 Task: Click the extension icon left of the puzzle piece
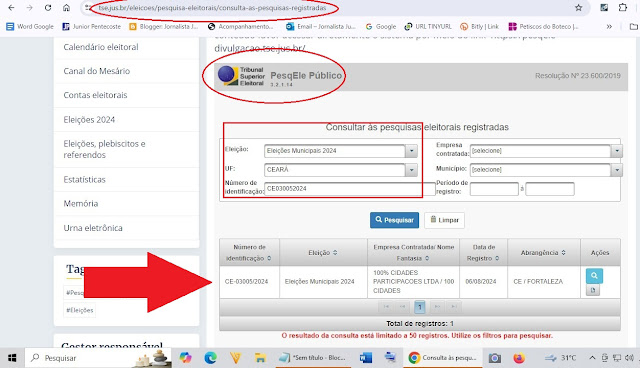coord(604,7)
